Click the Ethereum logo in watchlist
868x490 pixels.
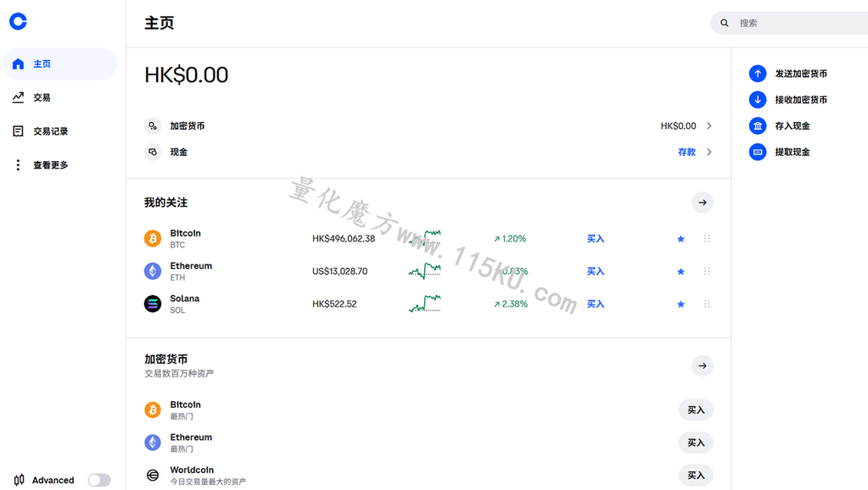click(153, 271)
